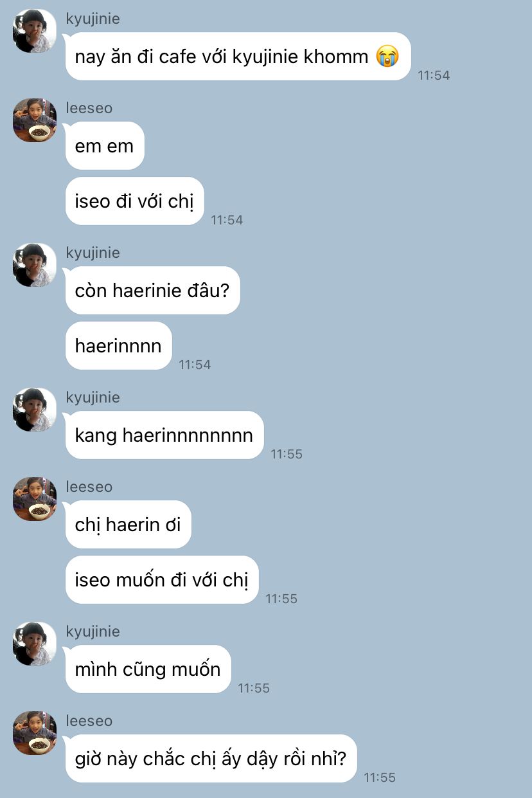The width and height of the screenshot is (532, 798).
Task: Tap kyujinie's avatar beside the cafe message
Action: coord(34,31)
